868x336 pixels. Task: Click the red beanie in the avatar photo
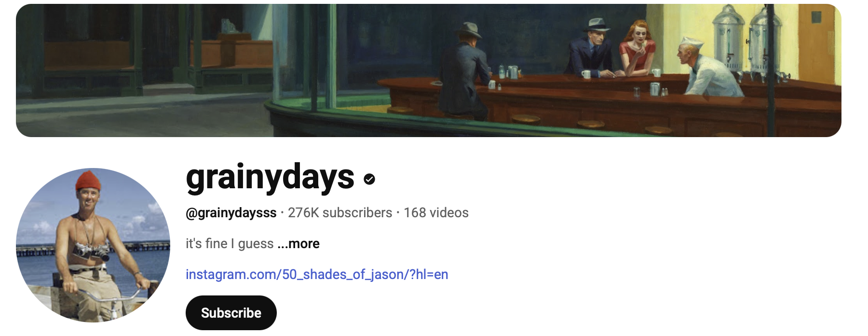pos(88,181)
